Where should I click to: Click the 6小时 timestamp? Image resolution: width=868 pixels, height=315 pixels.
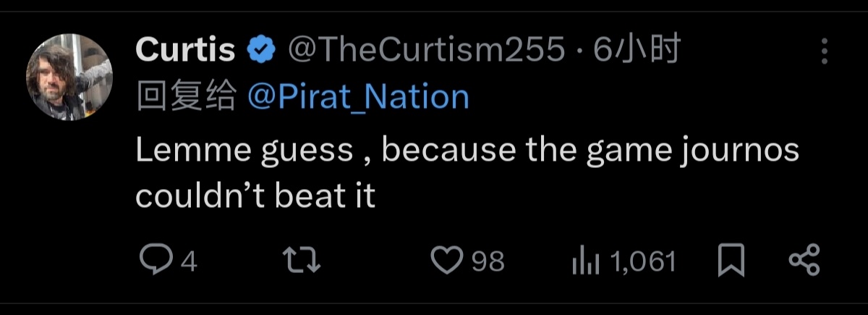[x=637, y=51]
